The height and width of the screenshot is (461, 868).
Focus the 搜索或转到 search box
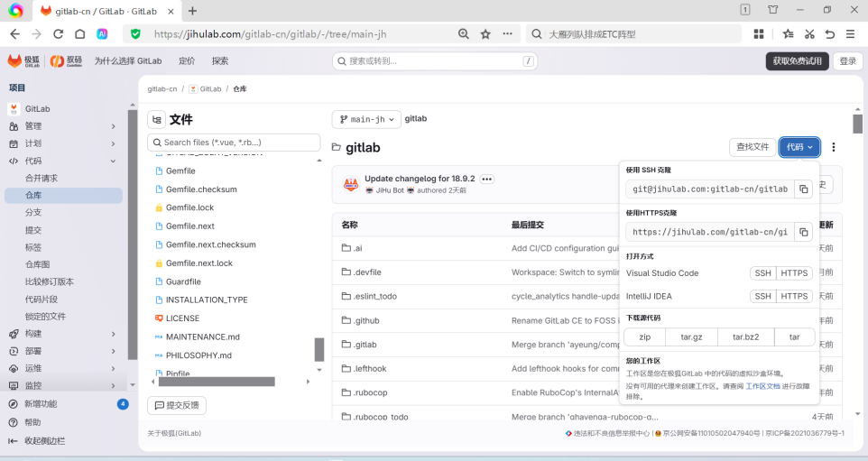[x=435, y=60]
